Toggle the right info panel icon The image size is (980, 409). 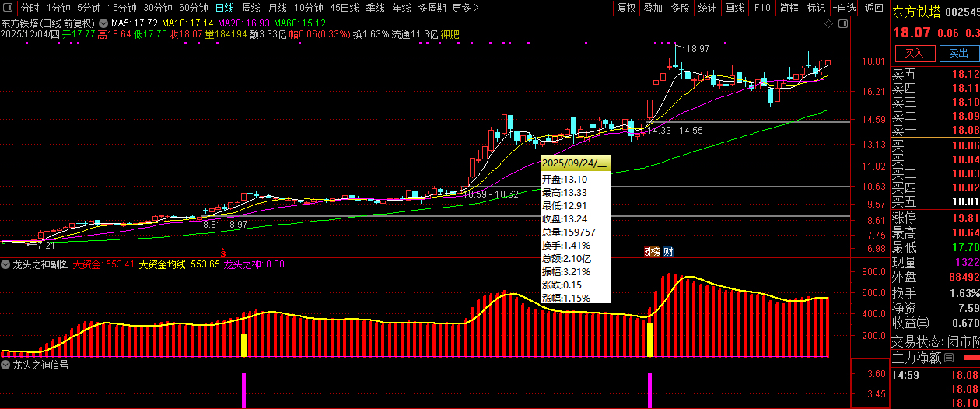pos(842,23)
